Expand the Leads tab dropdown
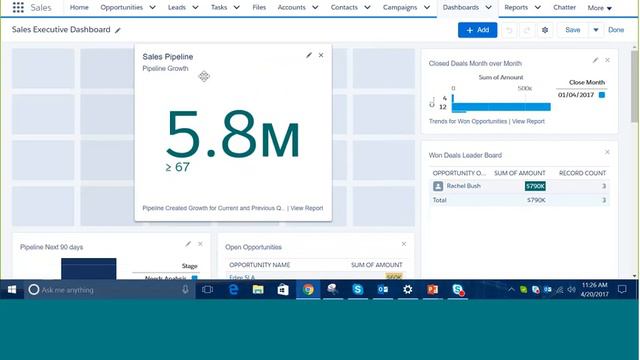This screenshot has width=640, height=360. (x=196, y=7)
